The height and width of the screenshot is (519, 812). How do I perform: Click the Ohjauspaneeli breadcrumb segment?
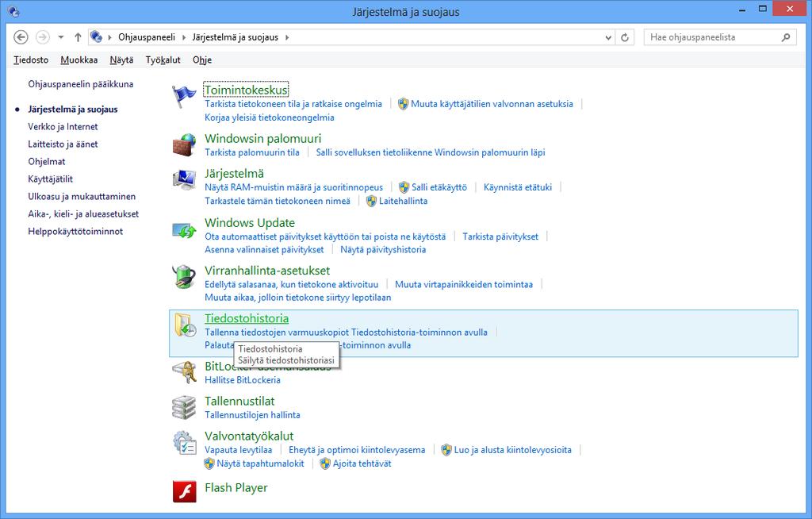[147, 37]
